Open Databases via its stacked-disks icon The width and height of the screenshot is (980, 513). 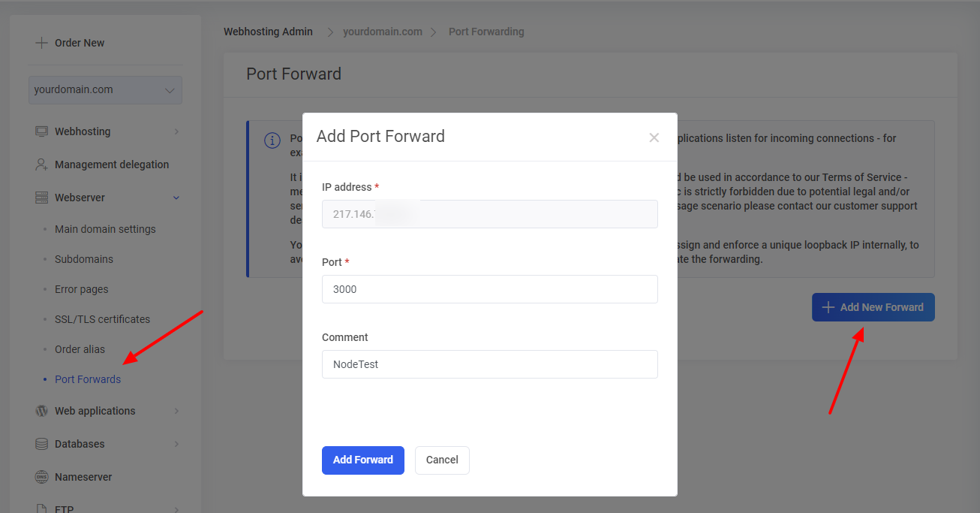point(41,444)
